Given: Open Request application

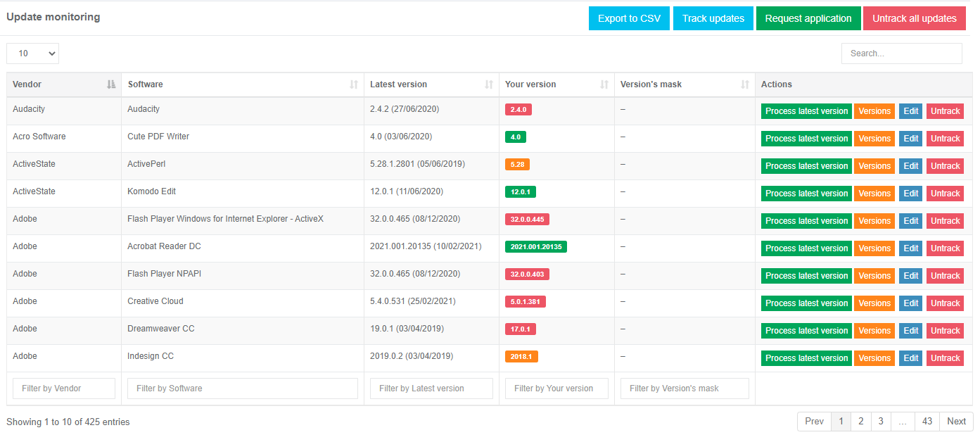Looking at the screenshot, I should [808, 18].
